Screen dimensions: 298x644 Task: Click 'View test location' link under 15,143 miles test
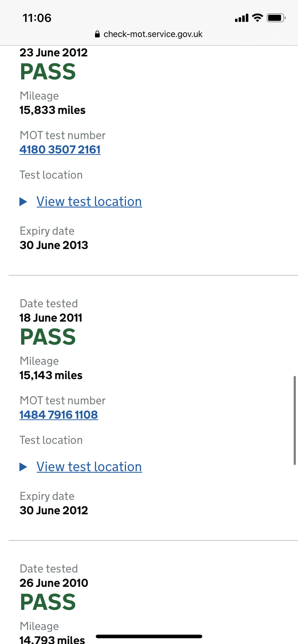pyautogui.click(x=89, y=467)
